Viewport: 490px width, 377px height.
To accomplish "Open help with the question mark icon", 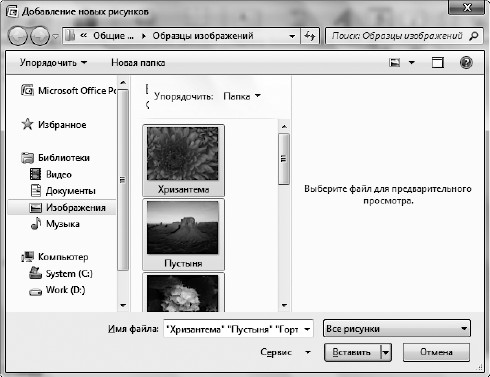I will (466, 63).
